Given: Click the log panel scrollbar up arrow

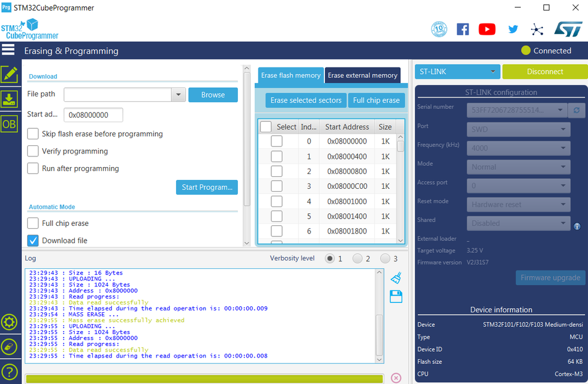Looking at the screenshot, I should (x=380, y=272).
